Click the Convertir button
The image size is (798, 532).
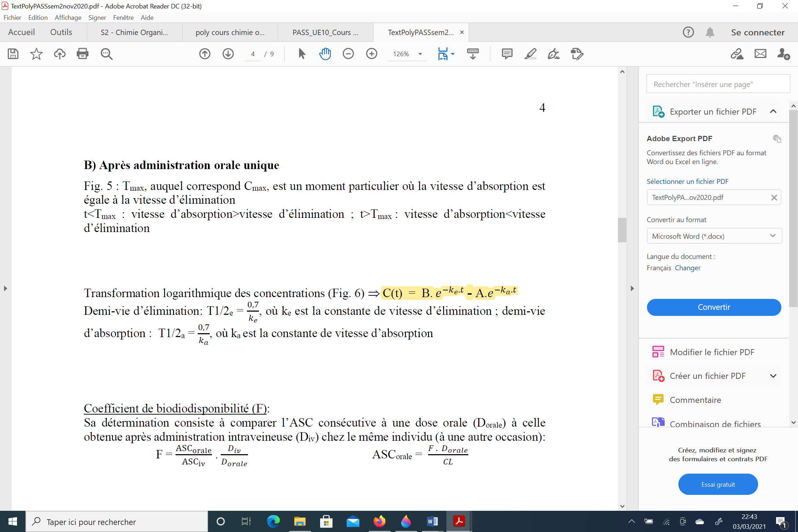pos(713,307)
